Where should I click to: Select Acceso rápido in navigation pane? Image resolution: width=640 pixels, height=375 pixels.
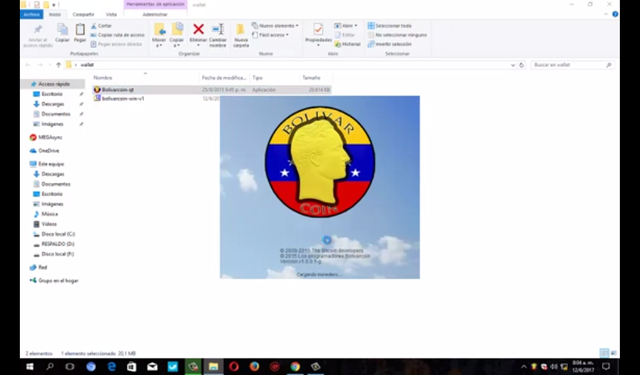click(x=54, y=84)
